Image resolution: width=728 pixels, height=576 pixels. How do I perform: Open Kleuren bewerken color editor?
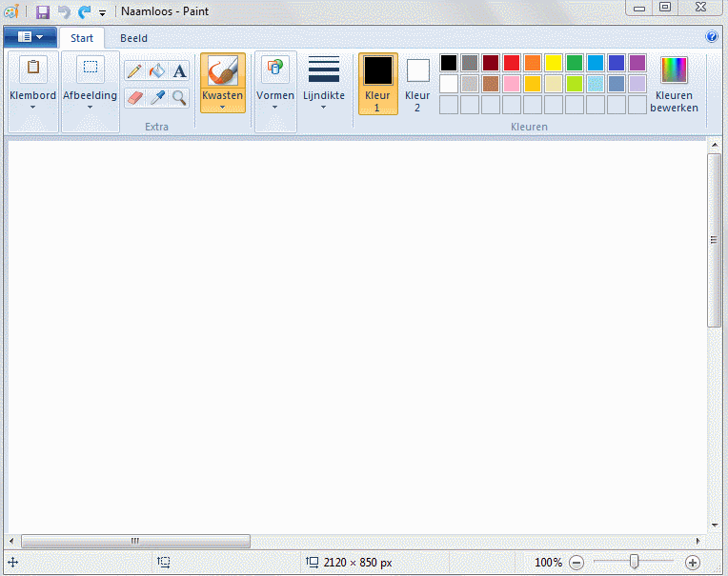coord(674,83)
